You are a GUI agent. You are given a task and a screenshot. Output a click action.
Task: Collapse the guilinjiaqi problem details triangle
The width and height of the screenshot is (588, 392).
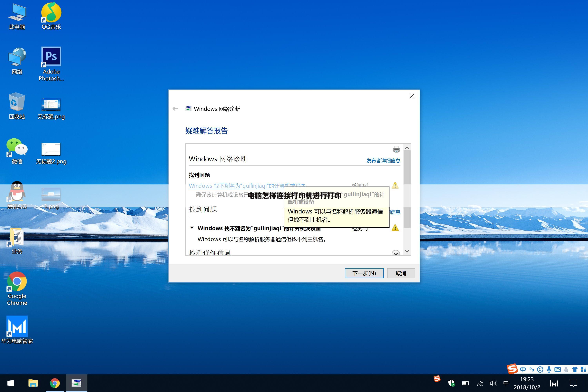click(x=192, y=228)
